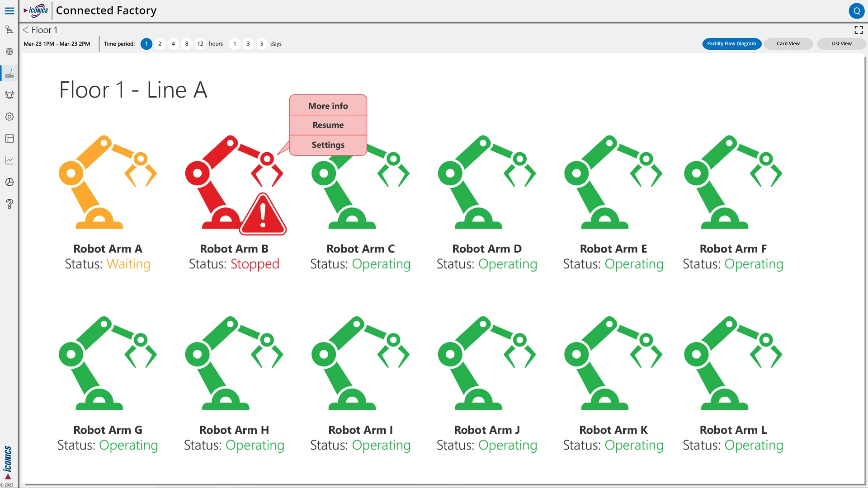Image resolution: width=868 pixels, height=488 pixels.
Task: Open the trend line chart icon
Action: click(9, 160)
